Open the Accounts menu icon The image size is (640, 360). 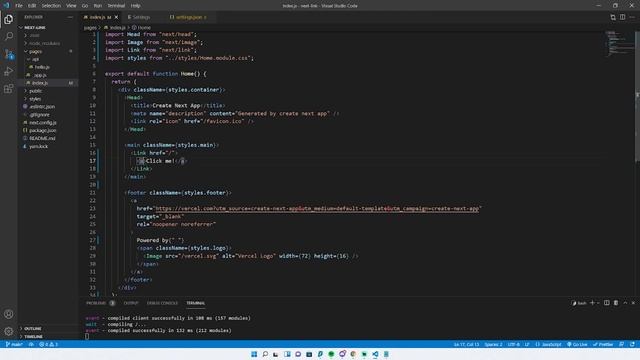pos(9,314)
